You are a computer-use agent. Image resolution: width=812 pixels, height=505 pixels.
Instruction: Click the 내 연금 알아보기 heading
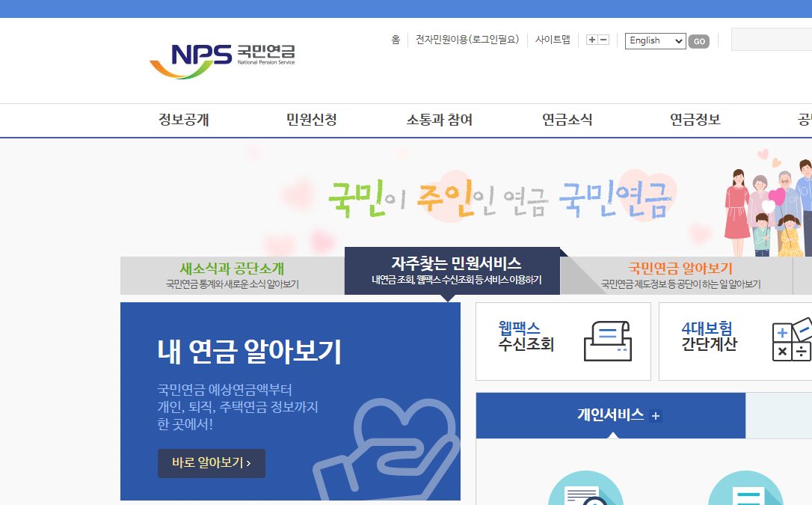(250, 352)
